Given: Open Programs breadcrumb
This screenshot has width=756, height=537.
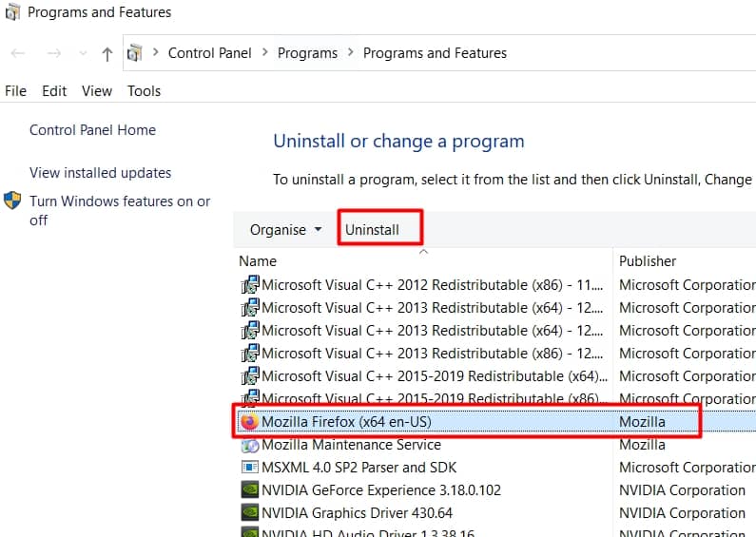Looking at the screenshot, I should pyautogui.click(x=307, y=52).
